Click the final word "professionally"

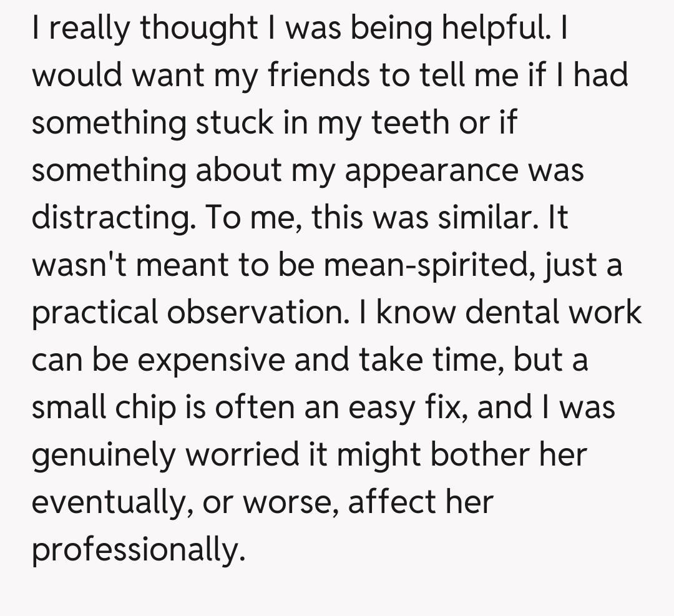137,550
